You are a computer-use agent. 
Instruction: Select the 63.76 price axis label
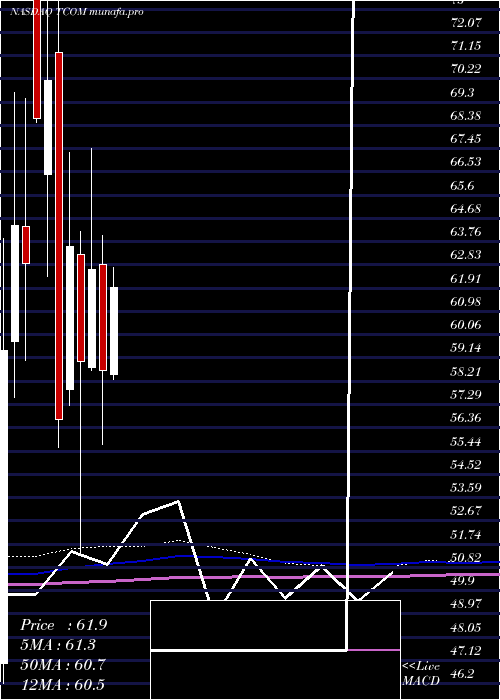(466, 232)
